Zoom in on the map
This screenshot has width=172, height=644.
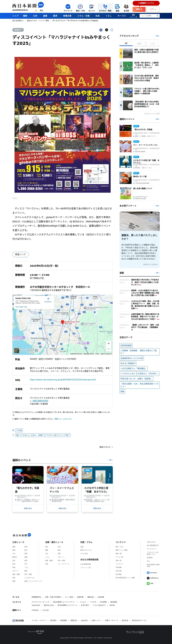tap(109, 343)
